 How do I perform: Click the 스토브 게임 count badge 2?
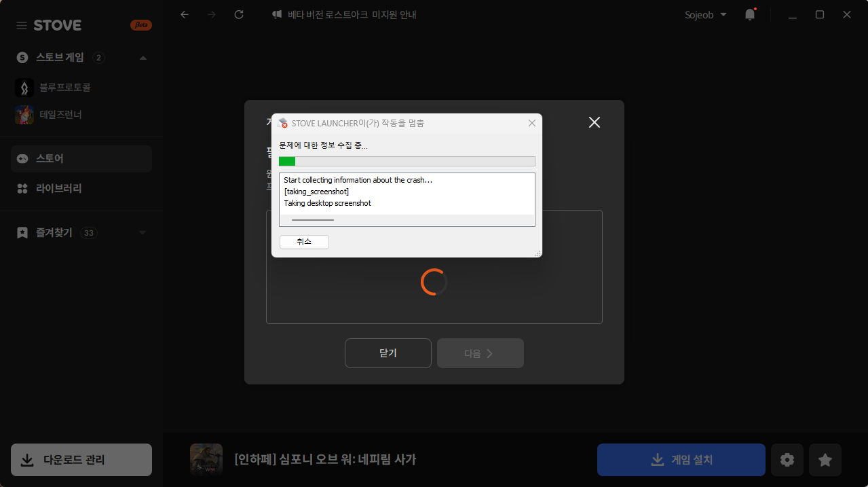point(99,58)
